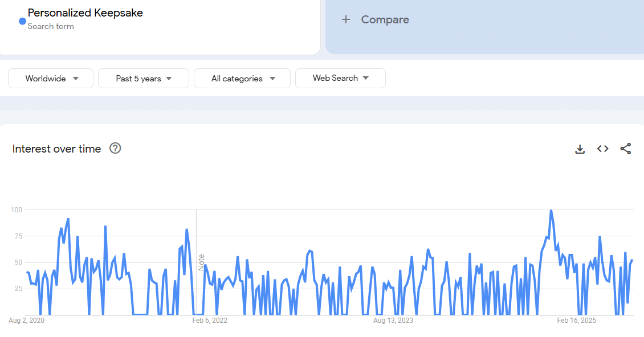The height and width of the screenshot is (337, 644).
Task: Add a comparison term via Compare
Action: coord(385,20)
